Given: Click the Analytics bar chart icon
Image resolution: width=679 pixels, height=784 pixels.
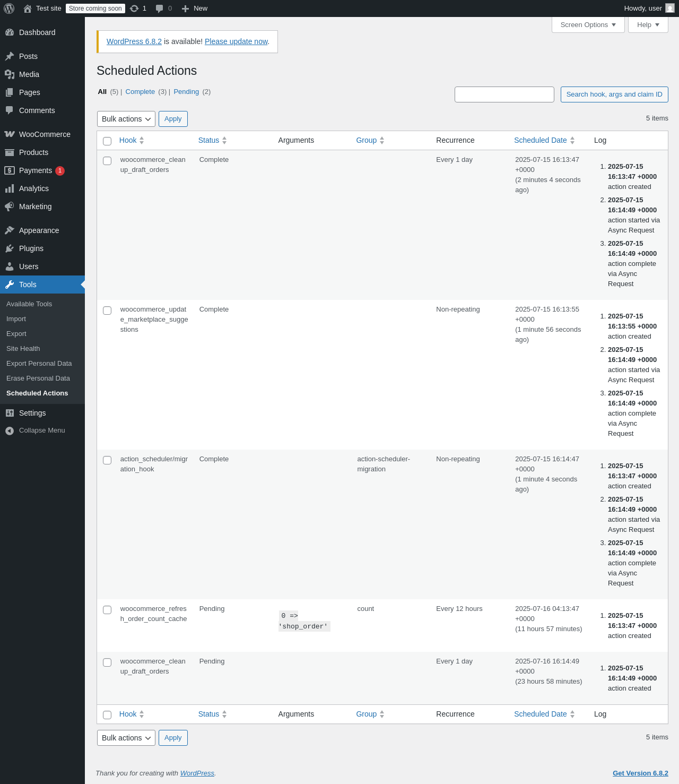Looking at the screenshot, I should pos(10,188).
